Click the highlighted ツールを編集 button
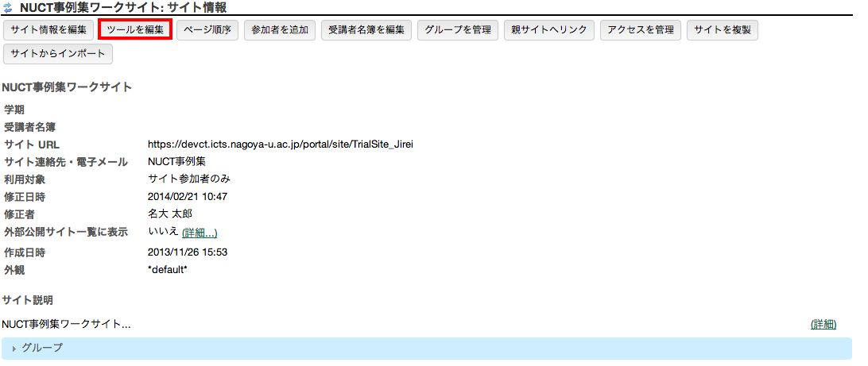868x366 pixels. [135, 30]
